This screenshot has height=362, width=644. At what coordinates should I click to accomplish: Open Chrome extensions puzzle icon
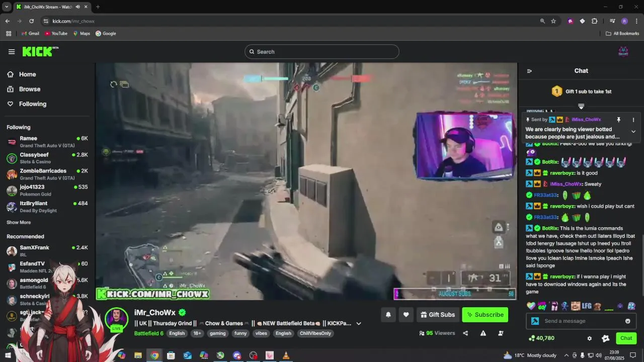click(x=594, y=21)
